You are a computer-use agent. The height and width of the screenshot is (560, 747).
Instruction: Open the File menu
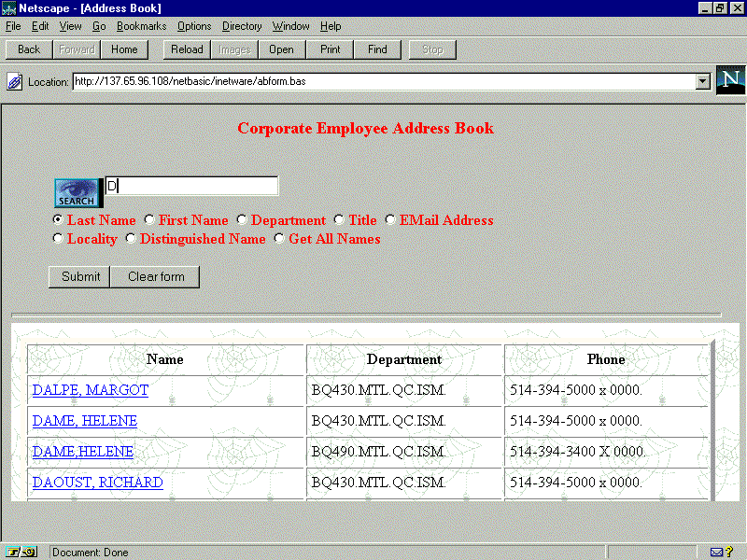(13, 26)
